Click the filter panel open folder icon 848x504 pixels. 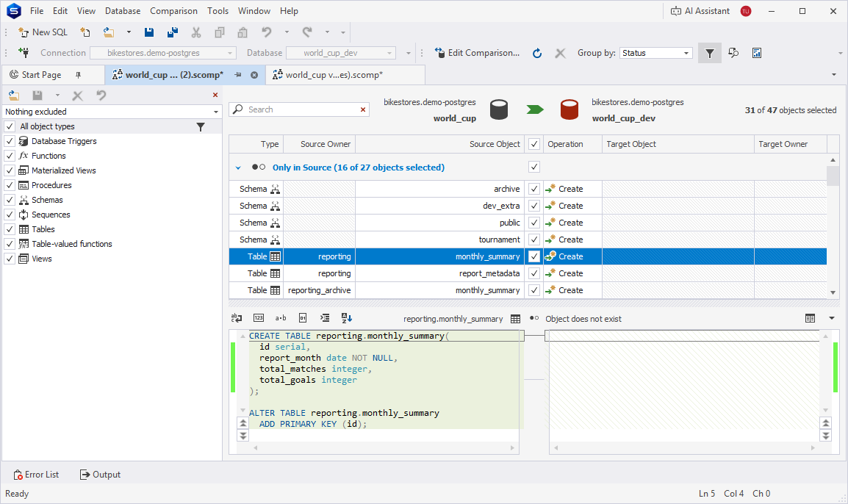pyautogui.click(x=14, y=96)
